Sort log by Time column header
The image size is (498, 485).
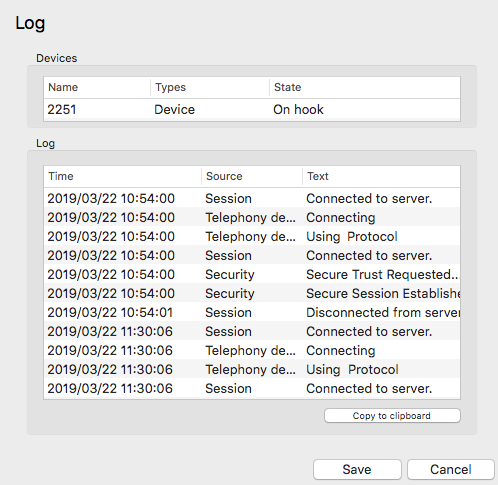123,176
